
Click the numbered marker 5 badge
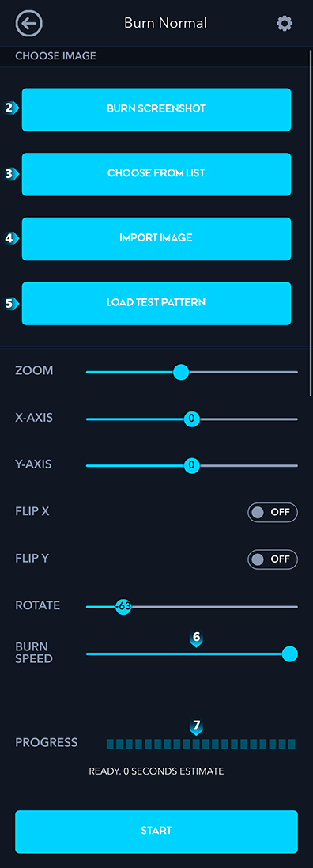click(11, 303)
